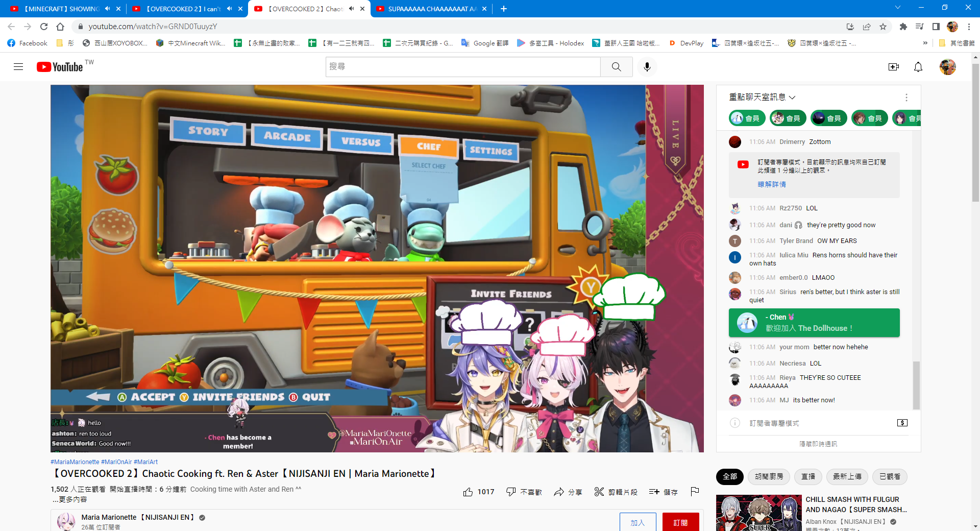
Task: Open the #MariArt hashtag link
Action: point(146,462)
